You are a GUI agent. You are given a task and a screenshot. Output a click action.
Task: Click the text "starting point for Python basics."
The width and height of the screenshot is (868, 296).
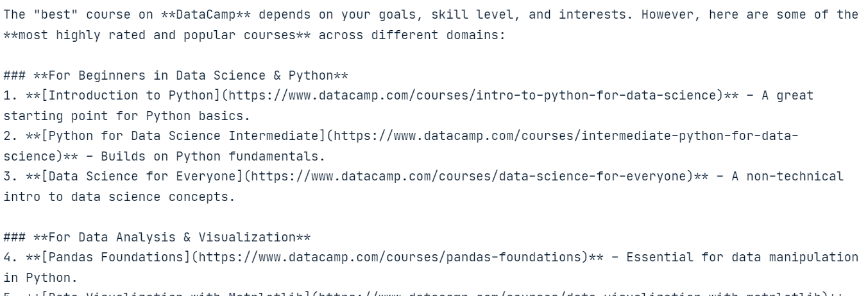(x=127, y=116)
